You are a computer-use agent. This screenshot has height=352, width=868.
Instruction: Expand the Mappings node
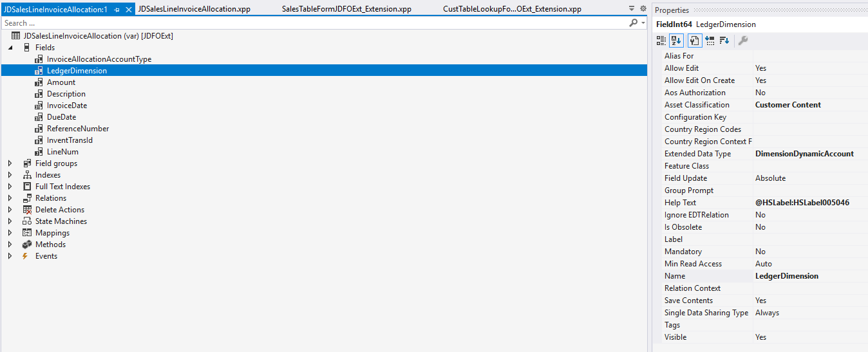pos(10,233)
